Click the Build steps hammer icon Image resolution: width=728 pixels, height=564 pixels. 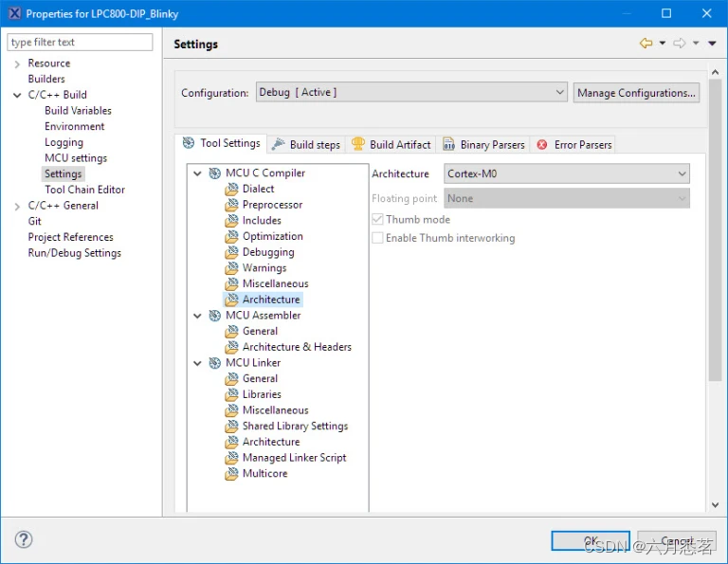tap(278, 144)
